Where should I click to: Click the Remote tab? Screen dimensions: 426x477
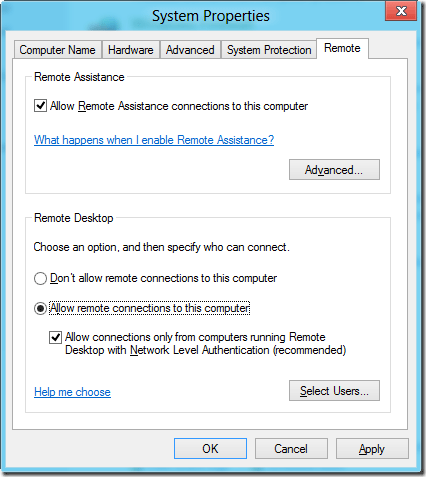tap(342, 48)
